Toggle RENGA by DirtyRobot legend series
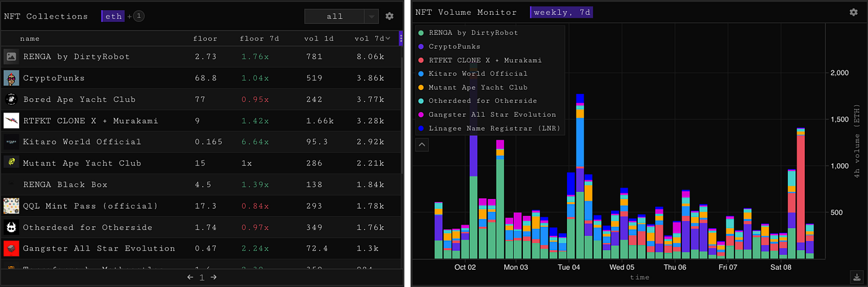The width and height of the screenshot is (868, 287). tap(467, 33)
